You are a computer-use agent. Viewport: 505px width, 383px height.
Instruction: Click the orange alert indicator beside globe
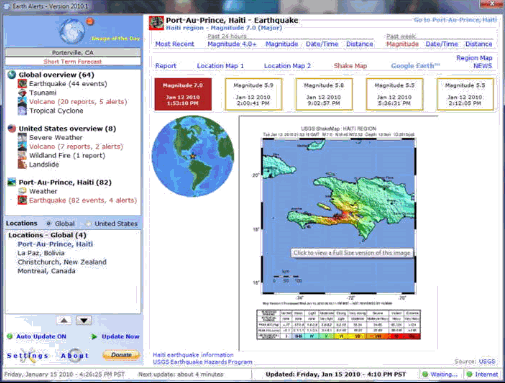tap(90, 22)
